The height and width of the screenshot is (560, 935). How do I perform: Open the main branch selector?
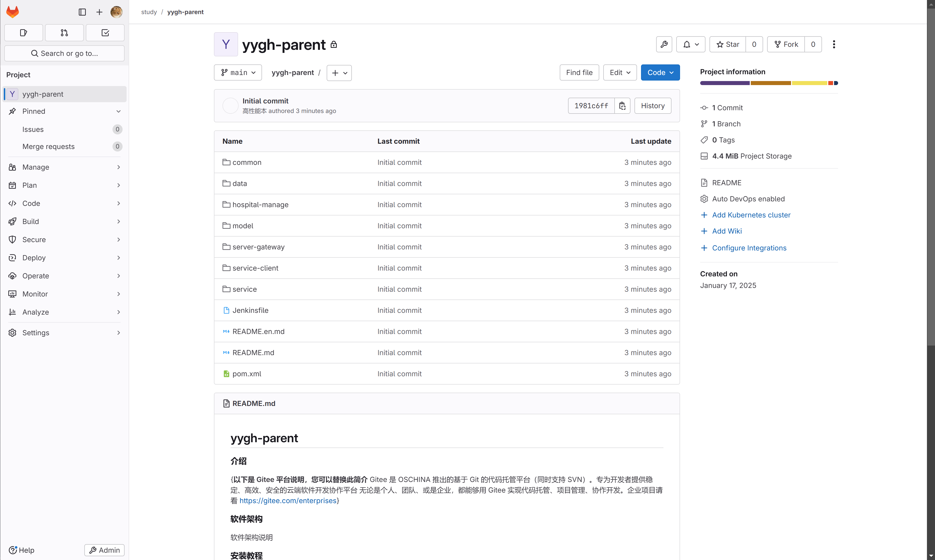click(238, 72)
